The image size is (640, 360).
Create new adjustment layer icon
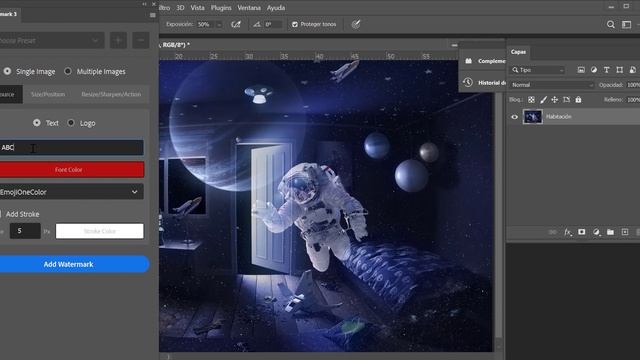coord(596,232)
